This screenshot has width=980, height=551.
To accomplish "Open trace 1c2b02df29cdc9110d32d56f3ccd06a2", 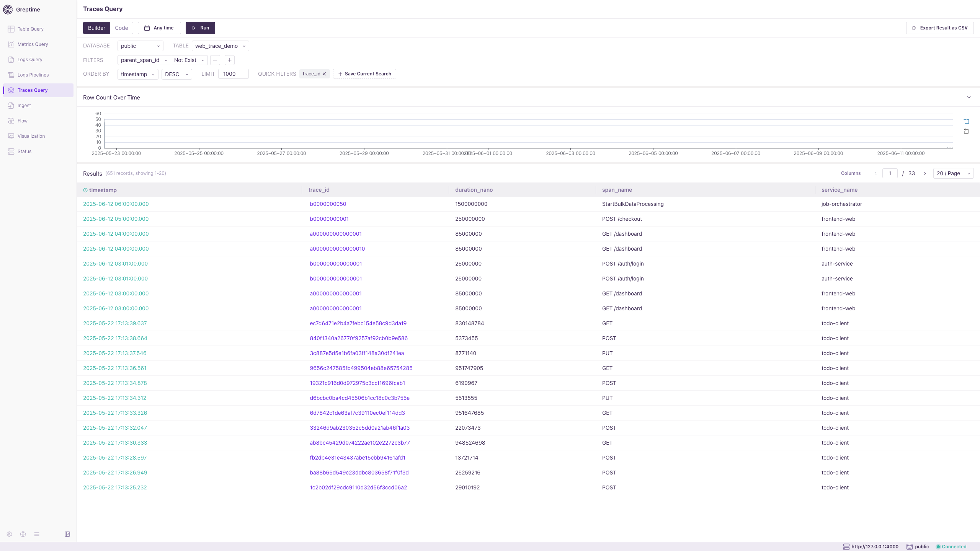I will click(358, 487).
